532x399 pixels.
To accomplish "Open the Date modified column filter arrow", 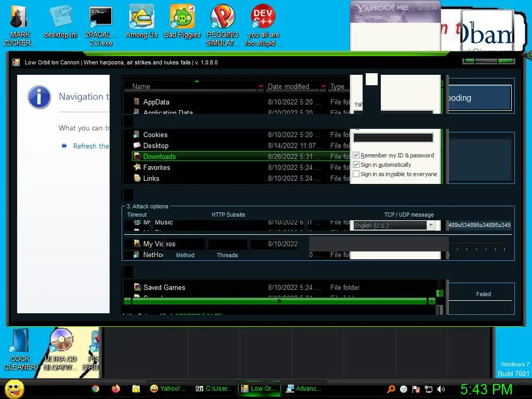I will coord(323,87).
